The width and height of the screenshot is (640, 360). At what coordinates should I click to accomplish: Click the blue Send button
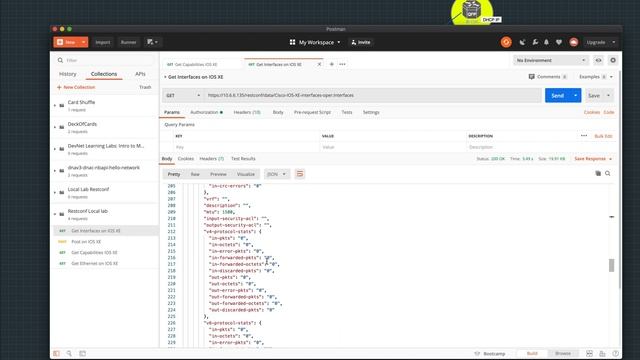pos(558,96)
